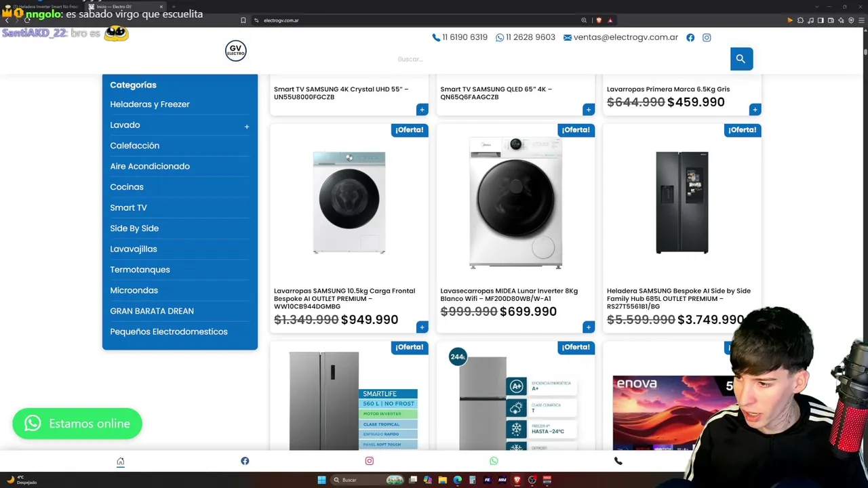Open the Brave VPN shield icon

[x=851, y=20]
